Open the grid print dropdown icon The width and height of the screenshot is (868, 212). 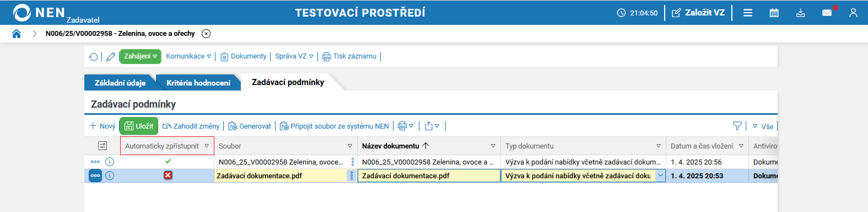(x=406, y=126)
